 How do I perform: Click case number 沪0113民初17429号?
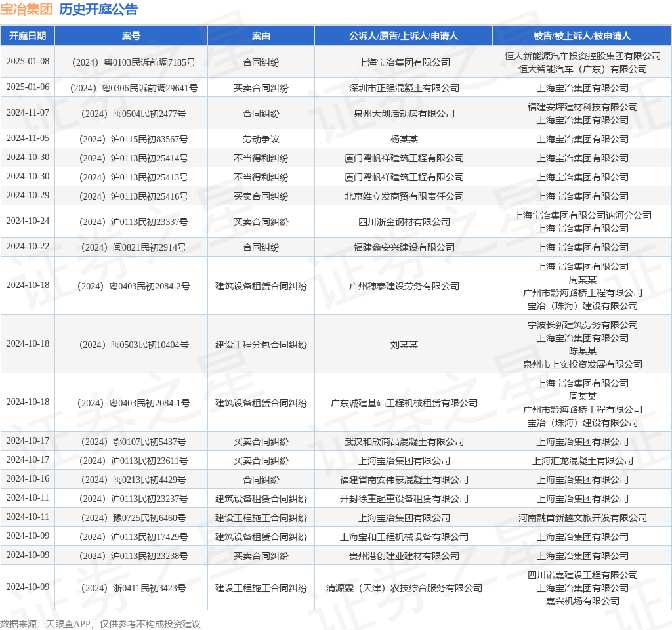(x=133, y=537)
